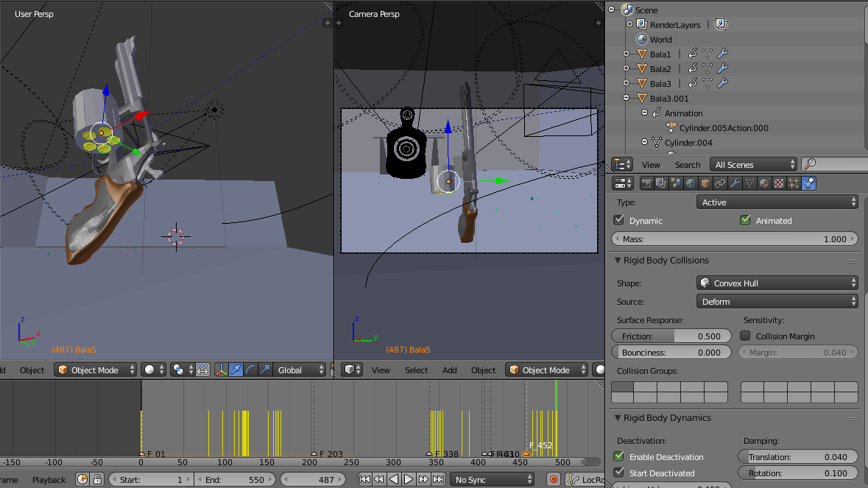The width and height of the screenshot is (868, 488).
Task: Open the Select menu in Camera viewport
Action: tap(416, 370)
